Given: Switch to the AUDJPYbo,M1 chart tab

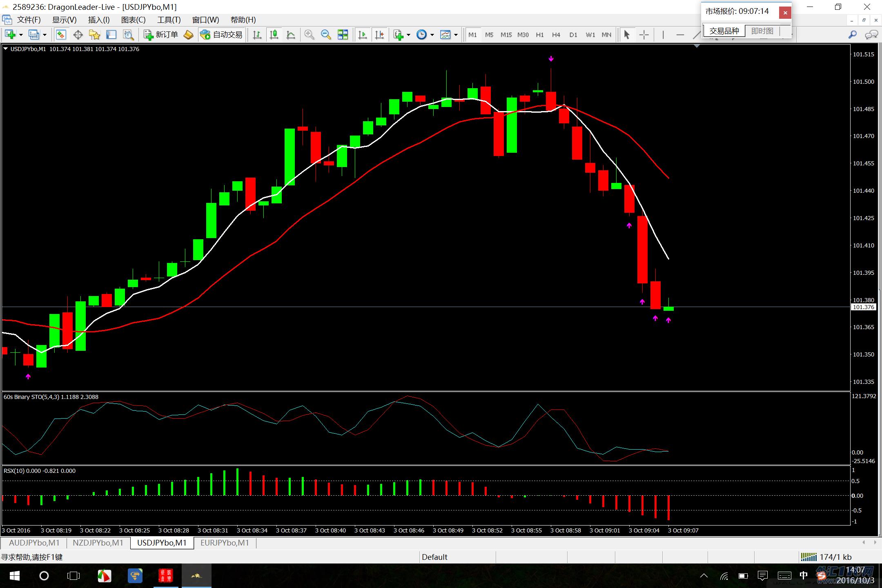Looking at the screenshot, I should (34, 543).
